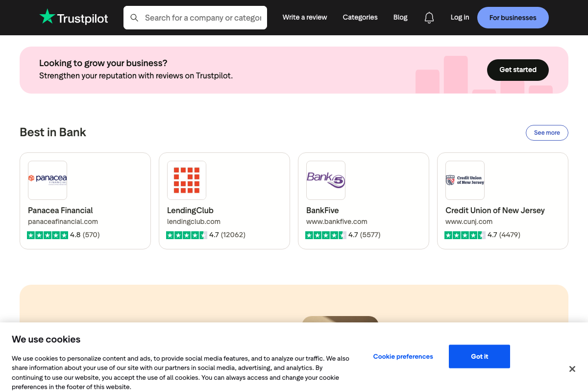Open the BankFive title
Viewport: 588px width, 392px height.
(322, 210)
